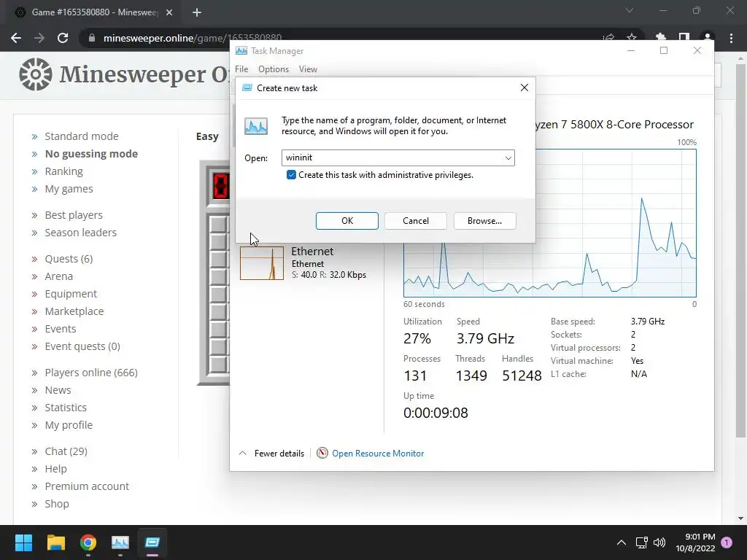This screenshot has width=747, height=560.
Task: Open Arena in sidebar
Action: 58,276
